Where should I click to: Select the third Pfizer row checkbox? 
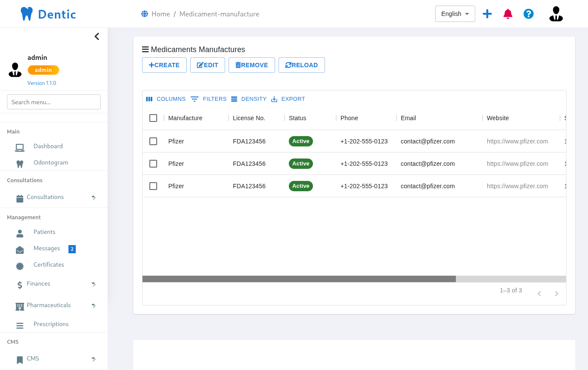pos(153,186)
